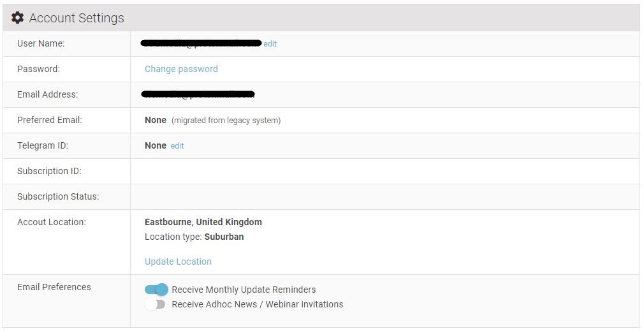The image size is (644, 331).
Task: Click the Telegram ID value None
Action: [155, 146]
